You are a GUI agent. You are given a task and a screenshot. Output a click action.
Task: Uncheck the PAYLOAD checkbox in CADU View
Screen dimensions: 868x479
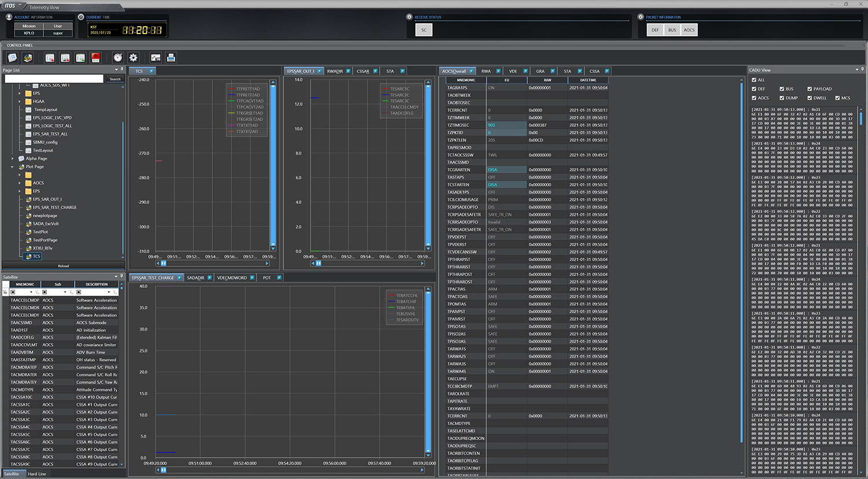(810, 89)
